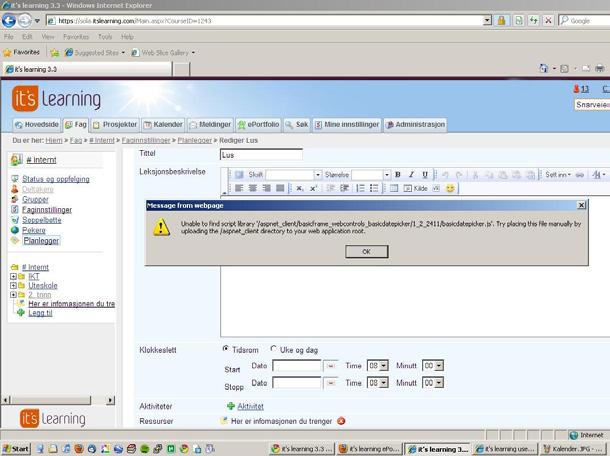Click the Kilde source button
This screenshot has height=456, width=610.
point(415,188)
